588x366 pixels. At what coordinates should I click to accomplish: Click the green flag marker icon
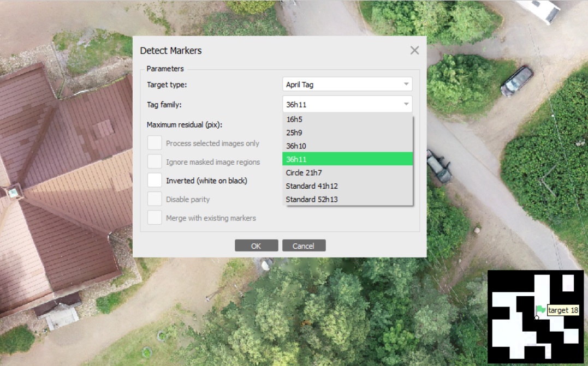541,309
